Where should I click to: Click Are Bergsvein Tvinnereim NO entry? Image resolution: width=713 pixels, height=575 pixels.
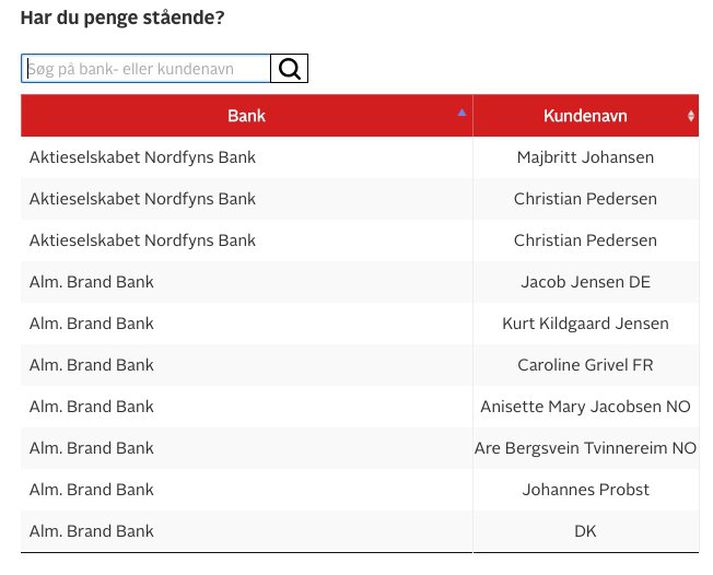(x=586, y=448)
